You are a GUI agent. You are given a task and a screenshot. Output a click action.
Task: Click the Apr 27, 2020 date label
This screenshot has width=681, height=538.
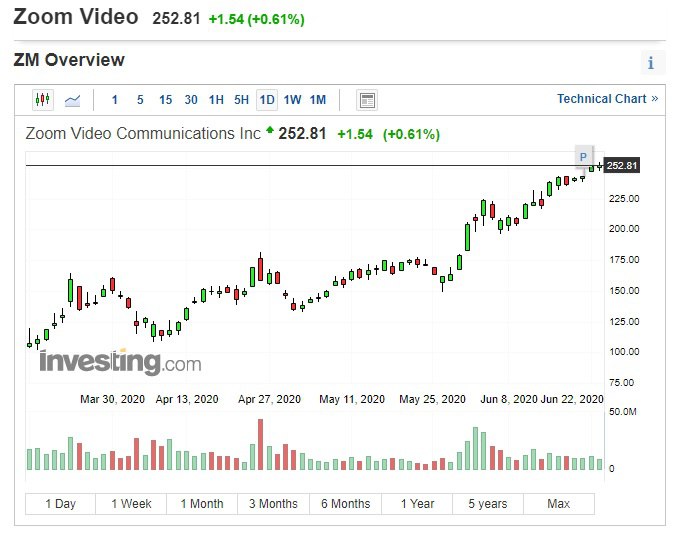tap(269, 399)
